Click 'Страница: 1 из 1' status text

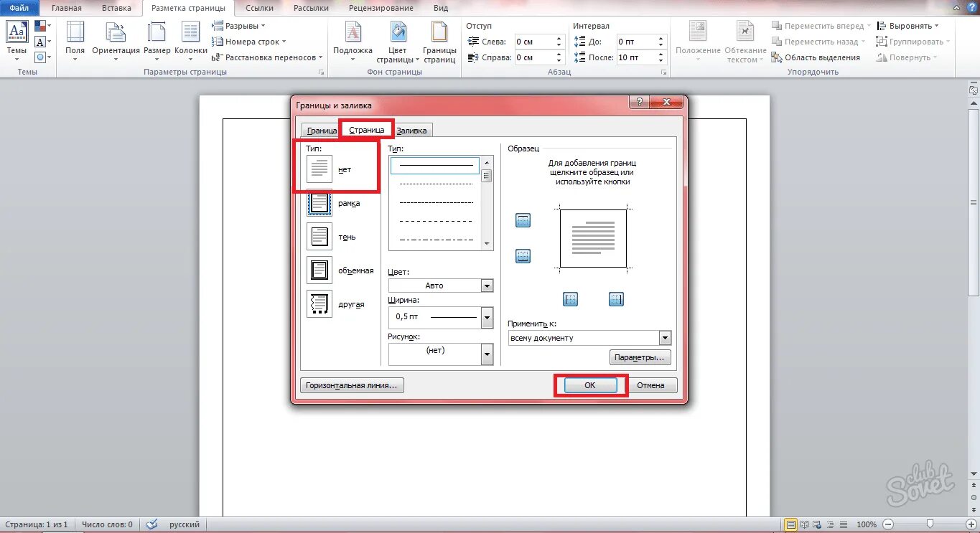coord(36,524)
